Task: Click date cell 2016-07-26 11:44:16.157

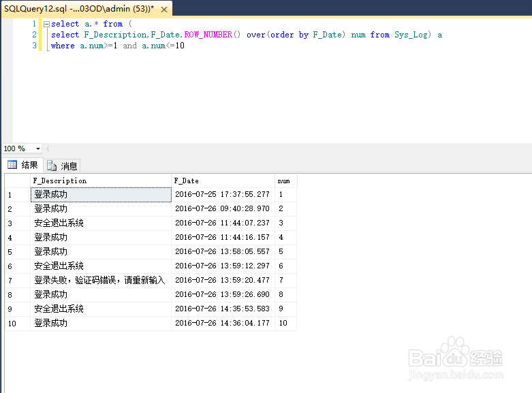Action: coord(223,238)
